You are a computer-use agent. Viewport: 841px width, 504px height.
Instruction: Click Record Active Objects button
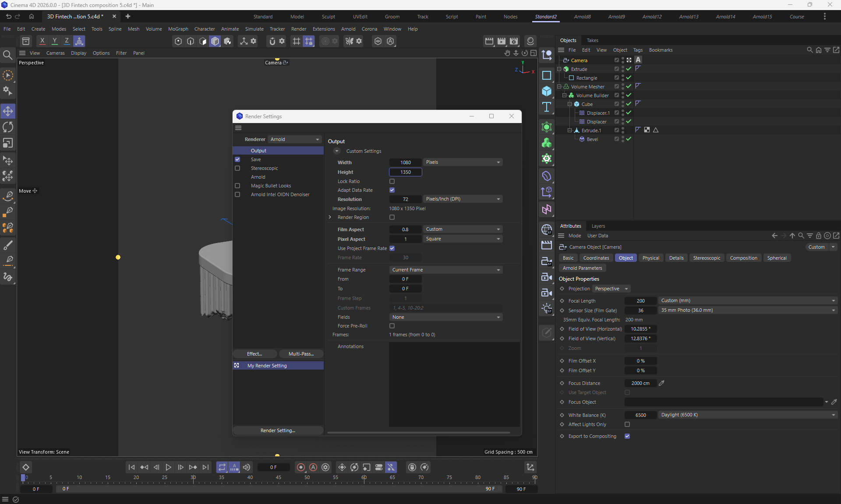coord(301,467)
